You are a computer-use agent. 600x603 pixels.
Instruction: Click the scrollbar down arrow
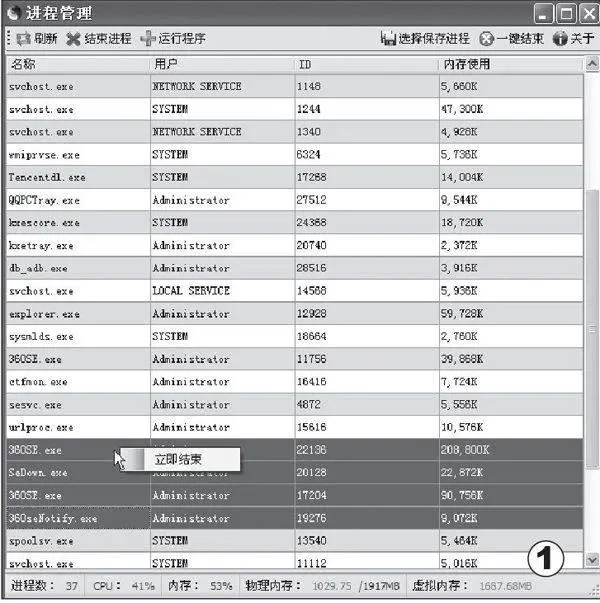pyautogui.click(x=590, y=561)
